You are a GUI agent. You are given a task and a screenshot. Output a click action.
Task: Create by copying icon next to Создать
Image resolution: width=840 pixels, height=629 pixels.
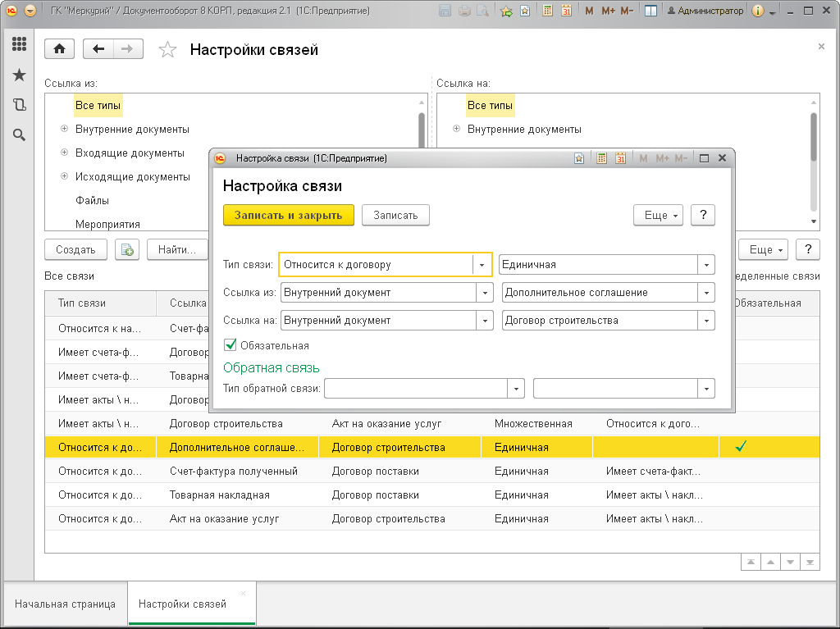pyautogui.click(x=127, y=249)
